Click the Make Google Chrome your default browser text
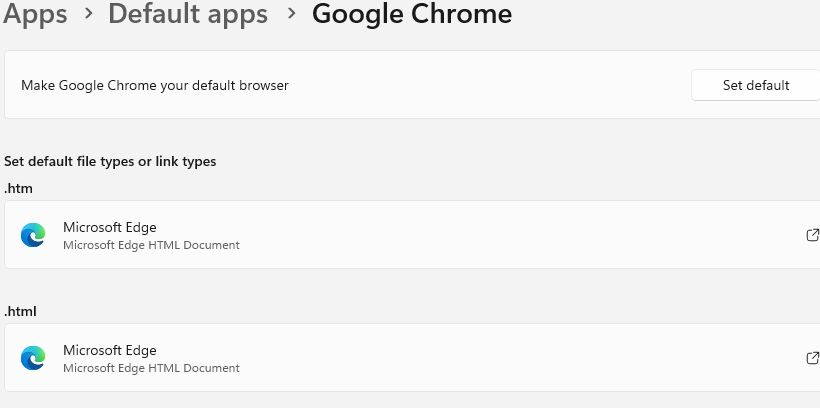 pos(155,86)
